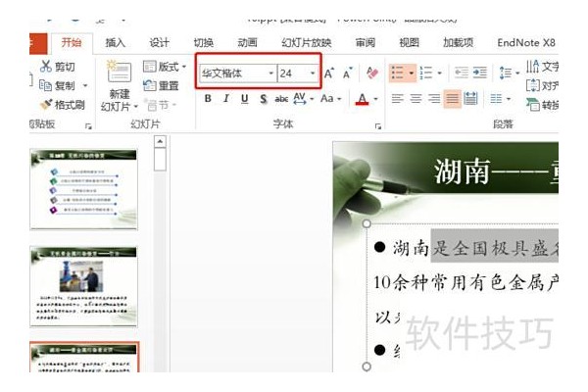
Task: Click the New Slide (新建幻灯片) icon
Action: [120, 72]
